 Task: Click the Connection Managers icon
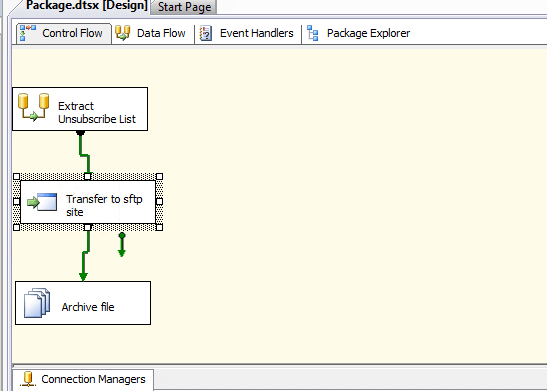28,379
